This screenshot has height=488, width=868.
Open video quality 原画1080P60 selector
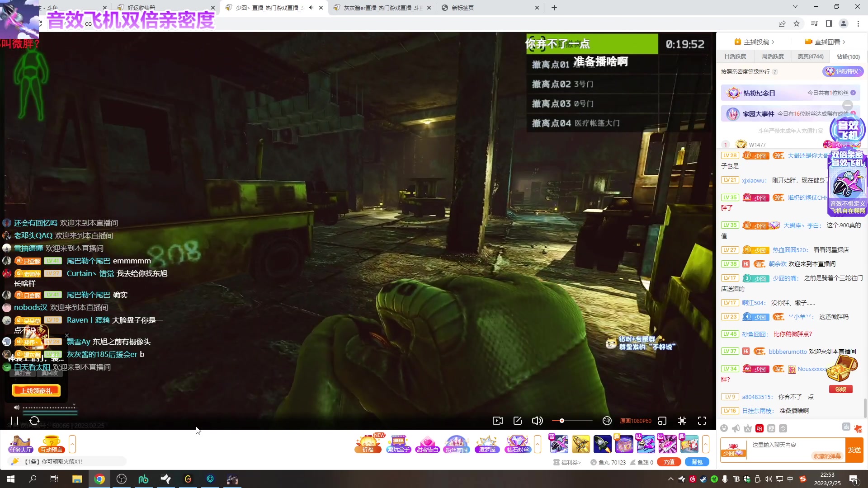click(636, 421)
